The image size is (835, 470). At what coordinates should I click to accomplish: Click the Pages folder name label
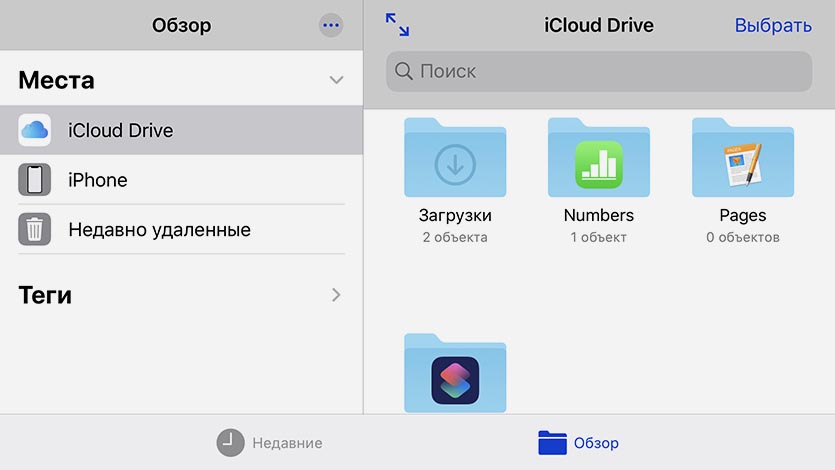(x=743, y=216)
